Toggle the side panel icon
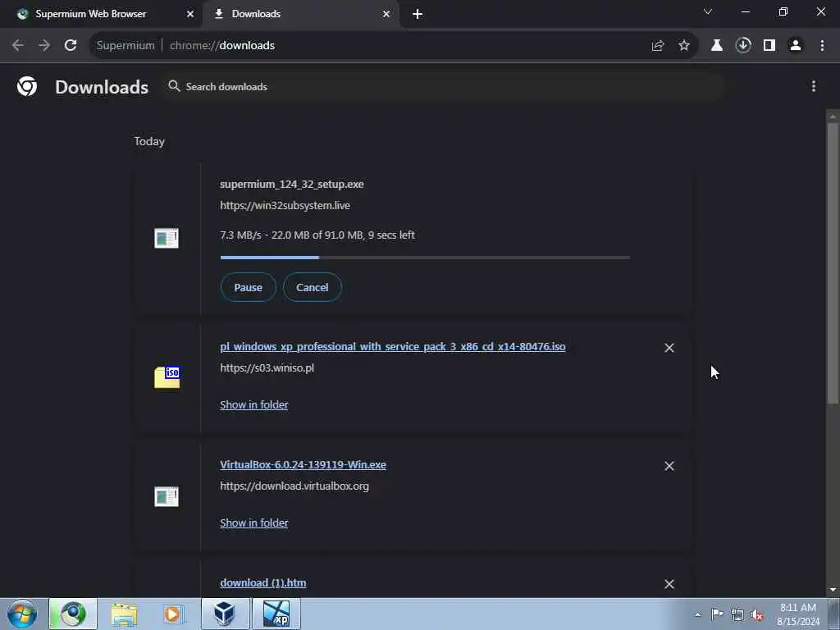 [x=769, y=46]
